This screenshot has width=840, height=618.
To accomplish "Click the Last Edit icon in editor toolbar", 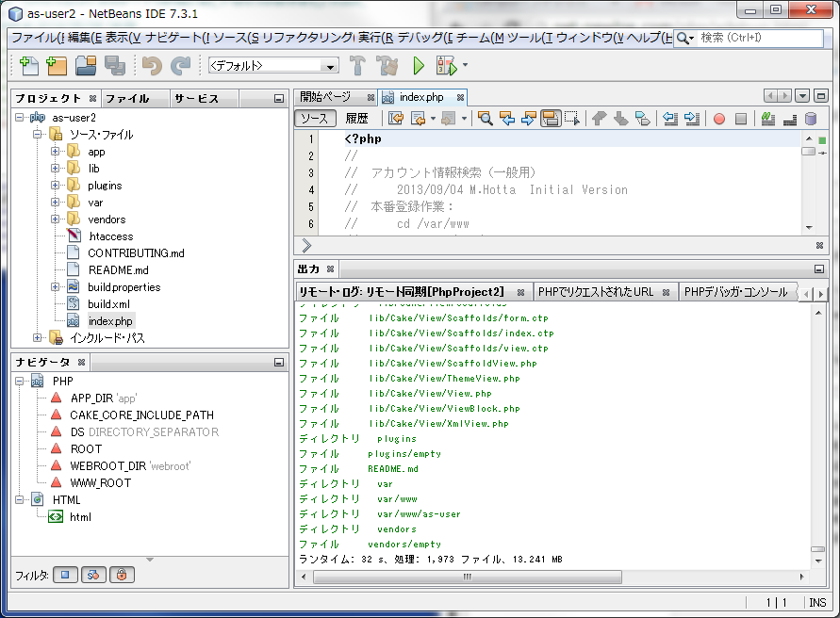I will pos(395,119).
